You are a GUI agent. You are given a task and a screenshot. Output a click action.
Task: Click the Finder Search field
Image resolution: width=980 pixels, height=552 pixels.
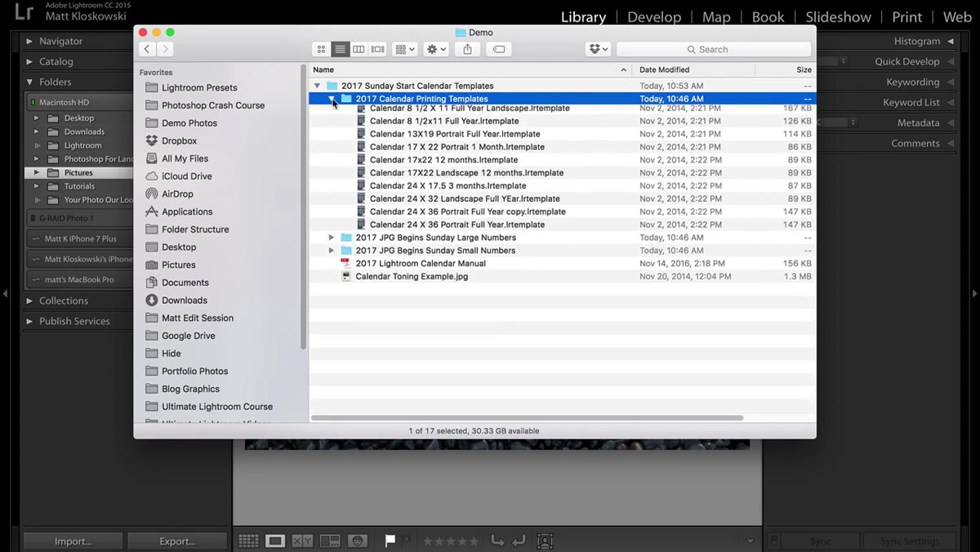(713, 49)
